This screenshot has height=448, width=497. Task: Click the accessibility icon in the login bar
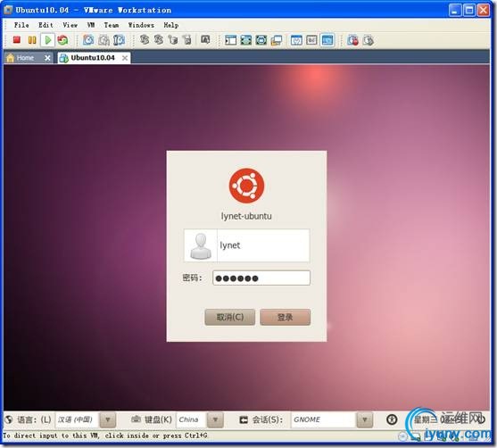(x=392, y=419)
